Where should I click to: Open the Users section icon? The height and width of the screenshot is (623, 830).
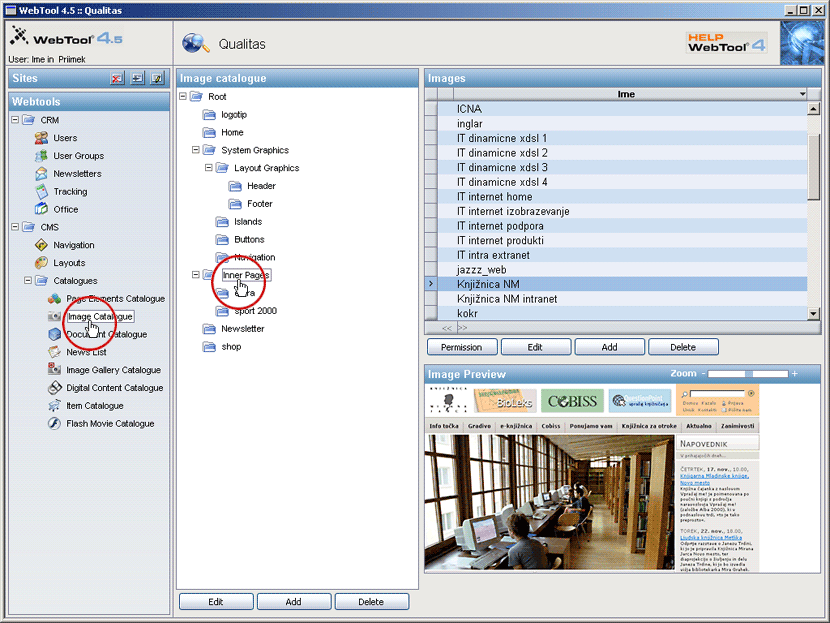tap(41, 138)
